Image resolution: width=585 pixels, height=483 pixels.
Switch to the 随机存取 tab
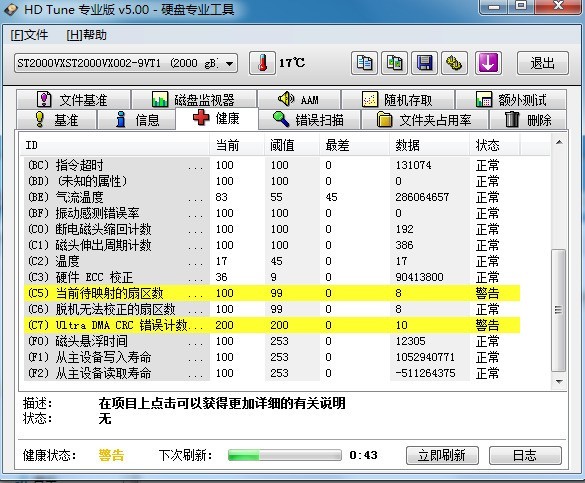click(398, 100)
